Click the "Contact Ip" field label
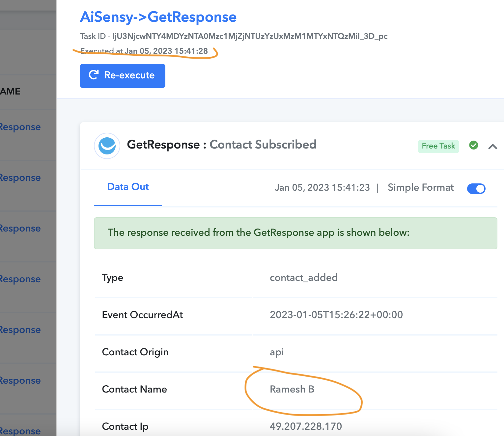This screenshot has height=436, width=504. tap(125, 427)
